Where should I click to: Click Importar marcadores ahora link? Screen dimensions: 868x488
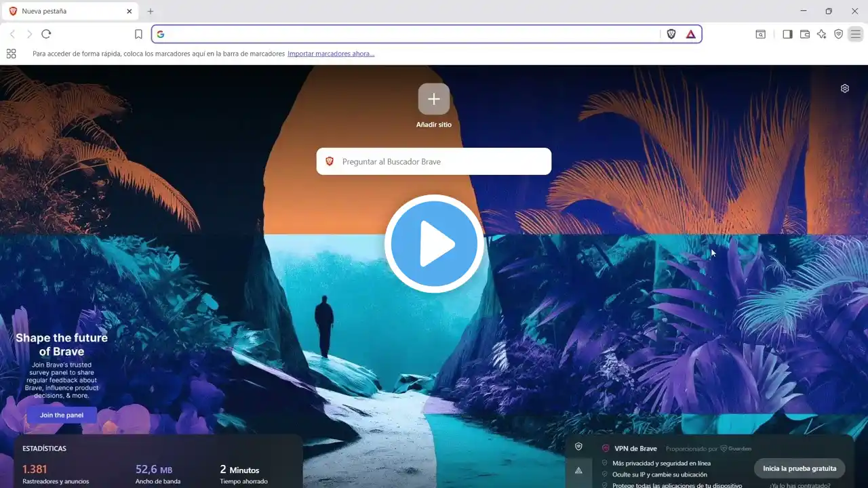point(331,54)
